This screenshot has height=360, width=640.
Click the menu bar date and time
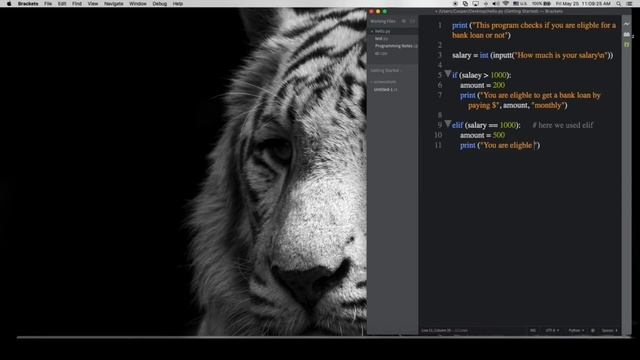[583, 4]
